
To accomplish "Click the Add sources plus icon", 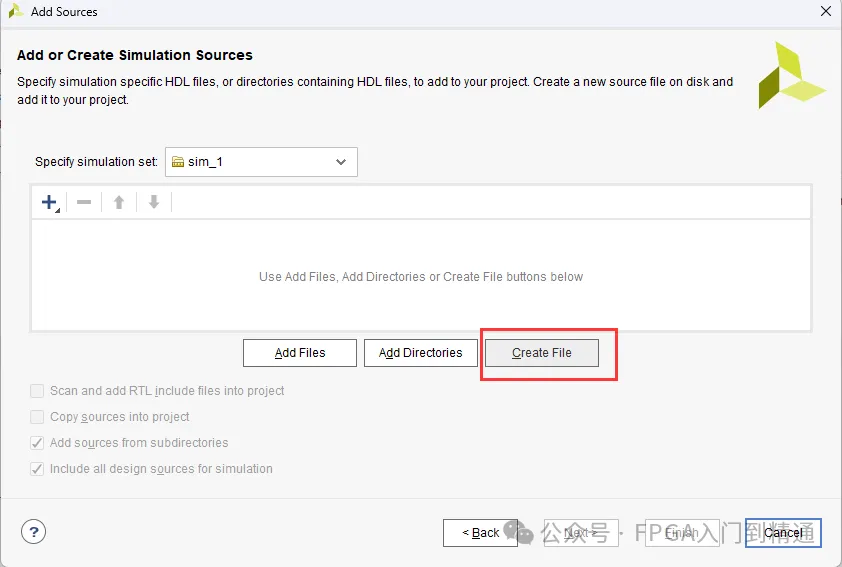I will click(x=49, y=202).
